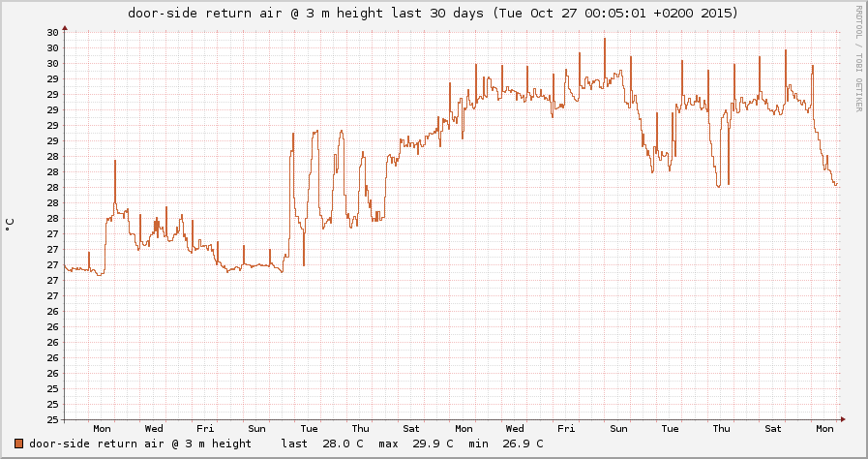Click the '°C' vertical axis unit label
868x459 pixels.
(10, 226)
